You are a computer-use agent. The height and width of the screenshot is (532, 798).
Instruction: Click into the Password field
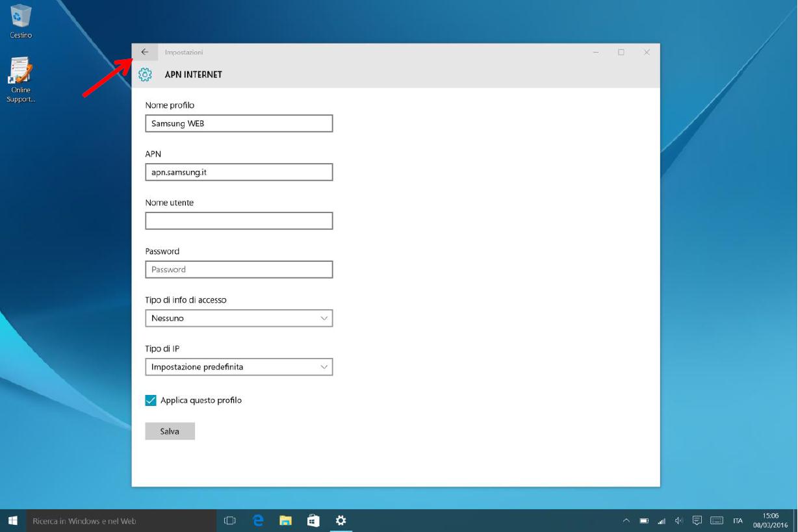click(239, 270)
